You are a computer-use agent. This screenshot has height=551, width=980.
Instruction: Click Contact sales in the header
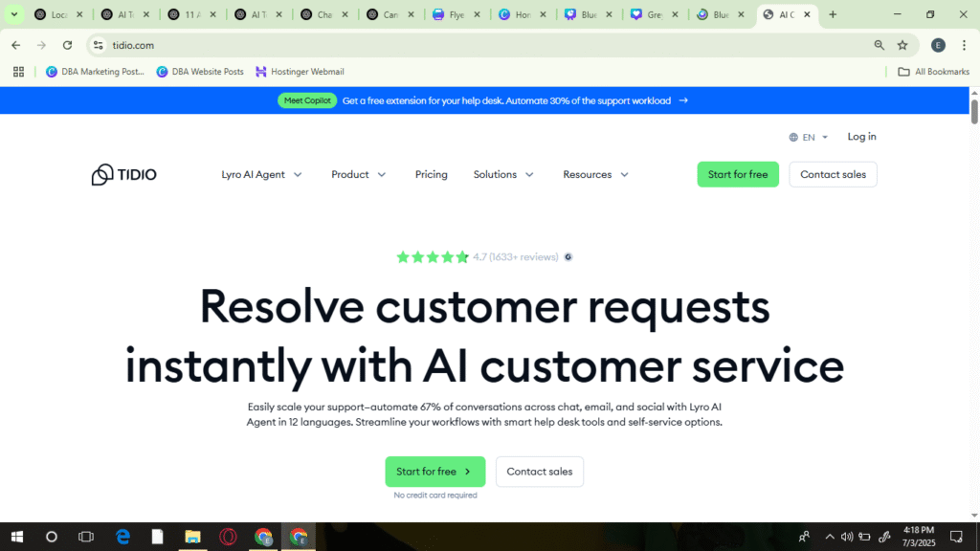833,174
